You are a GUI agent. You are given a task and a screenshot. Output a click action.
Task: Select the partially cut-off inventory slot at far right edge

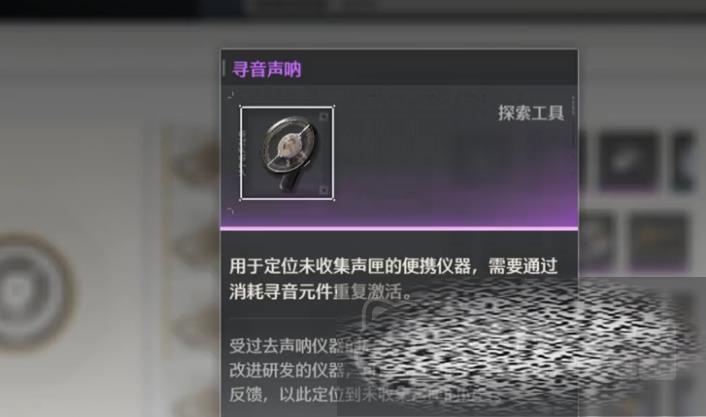[x=683, y=160]
